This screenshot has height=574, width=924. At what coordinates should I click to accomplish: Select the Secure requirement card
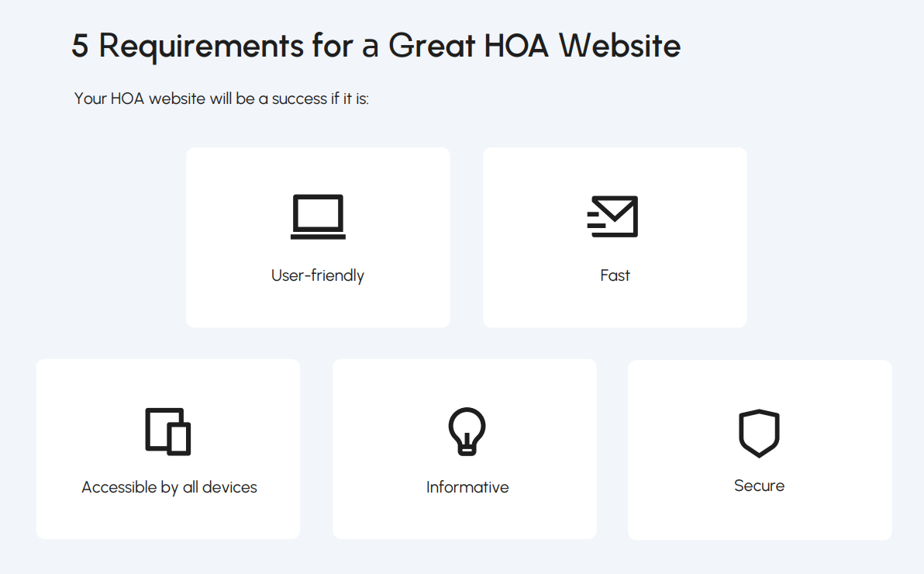click(760, 450)
